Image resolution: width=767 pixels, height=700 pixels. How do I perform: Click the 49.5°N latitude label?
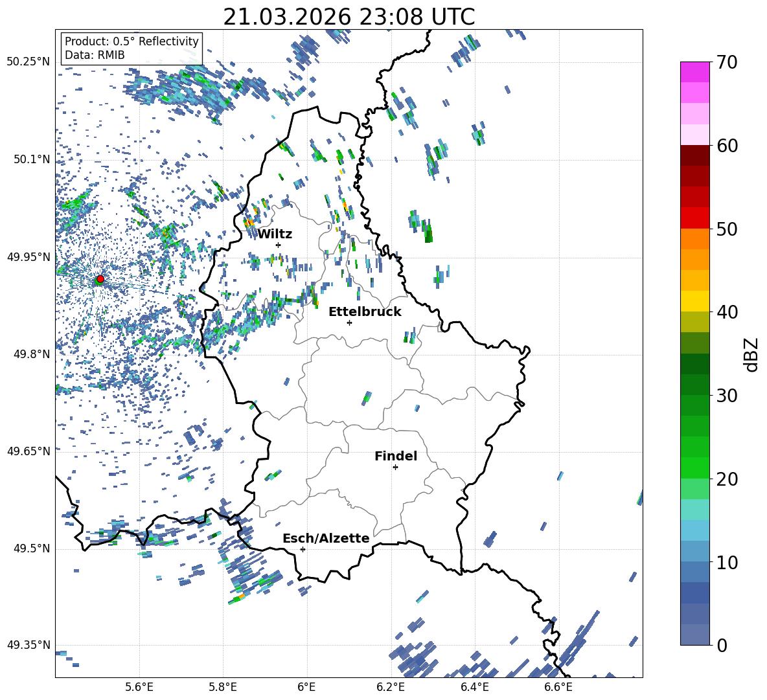pyautogui.click(x=31, y=548)
